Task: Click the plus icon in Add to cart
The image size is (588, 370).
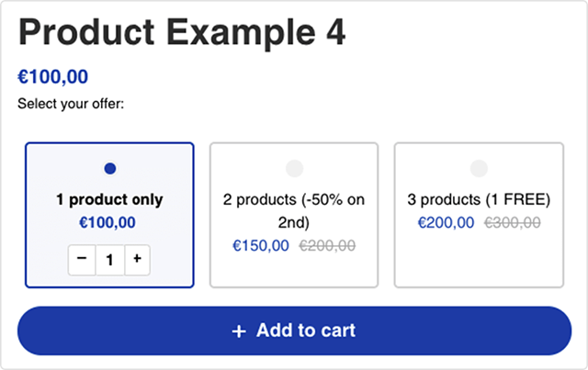Action: pyautogui.click(x=239, y=331)
